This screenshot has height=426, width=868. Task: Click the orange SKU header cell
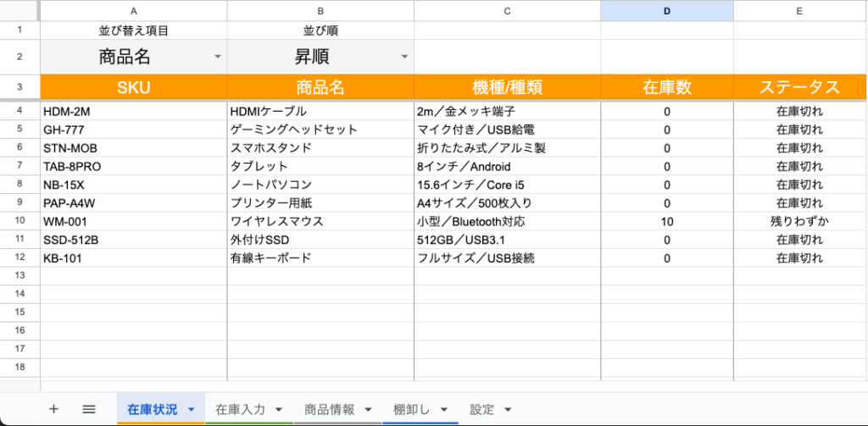(x=133, y=87)
